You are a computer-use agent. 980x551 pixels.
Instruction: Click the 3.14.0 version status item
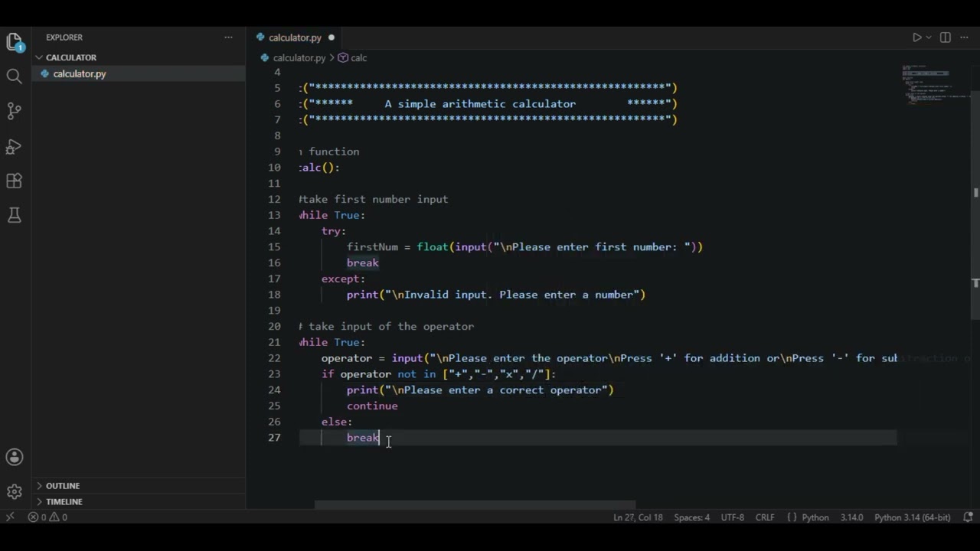pos(851,517)
